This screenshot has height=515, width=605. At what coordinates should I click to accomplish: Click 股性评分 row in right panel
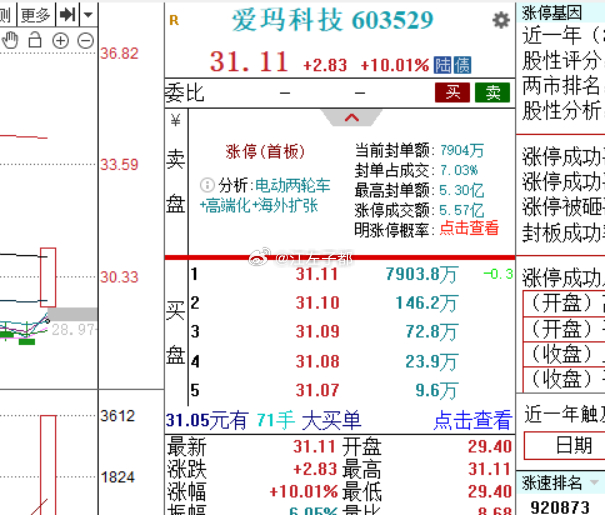coord(563,61)
